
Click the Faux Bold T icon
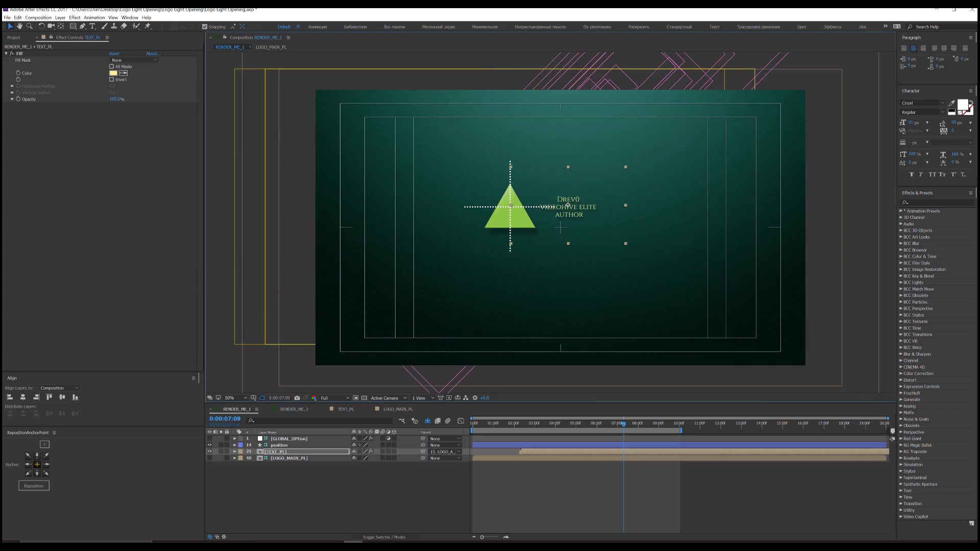912,174
